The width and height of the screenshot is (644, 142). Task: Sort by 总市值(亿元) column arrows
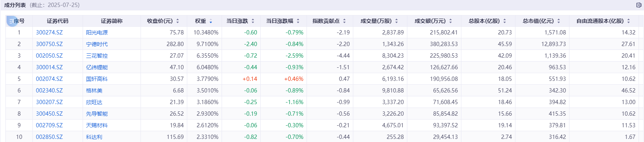point(559,21)
